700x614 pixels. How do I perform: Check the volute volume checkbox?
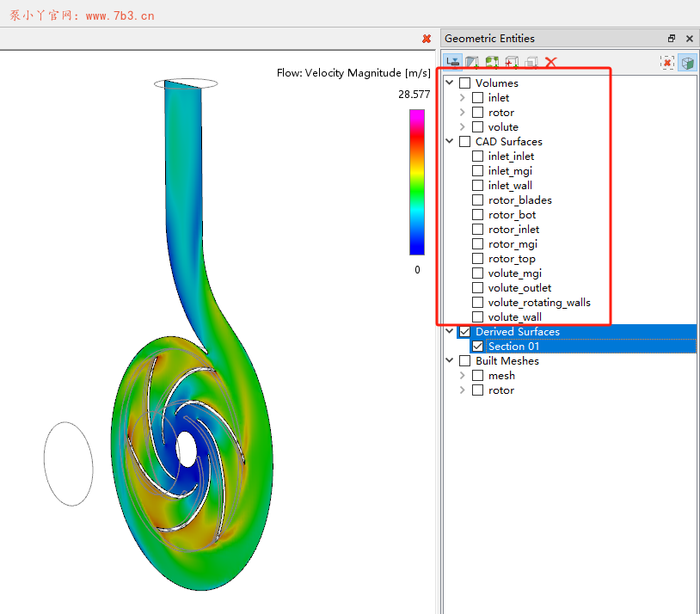pos(477,126)
